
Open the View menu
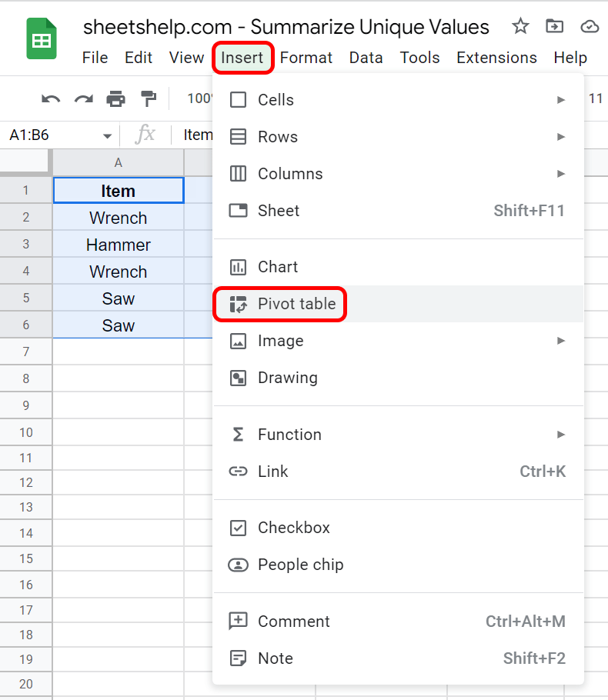186,58
